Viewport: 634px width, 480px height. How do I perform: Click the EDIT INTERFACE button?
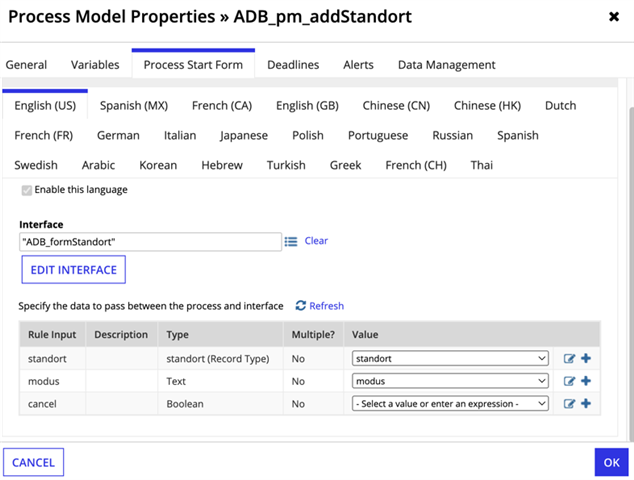click(x=74, y=269)
